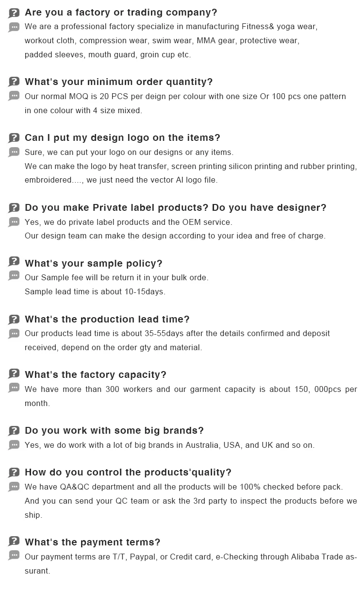
Task: Click the answer bubble icon under payment terms
Action: pyautogui.click(x=14, y=557)
